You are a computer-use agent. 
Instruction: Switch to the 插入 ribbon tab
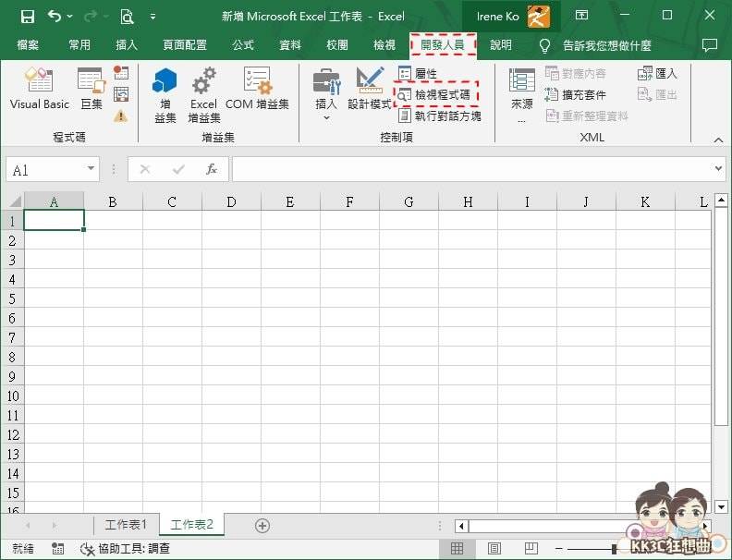click(x=127, y=44)
